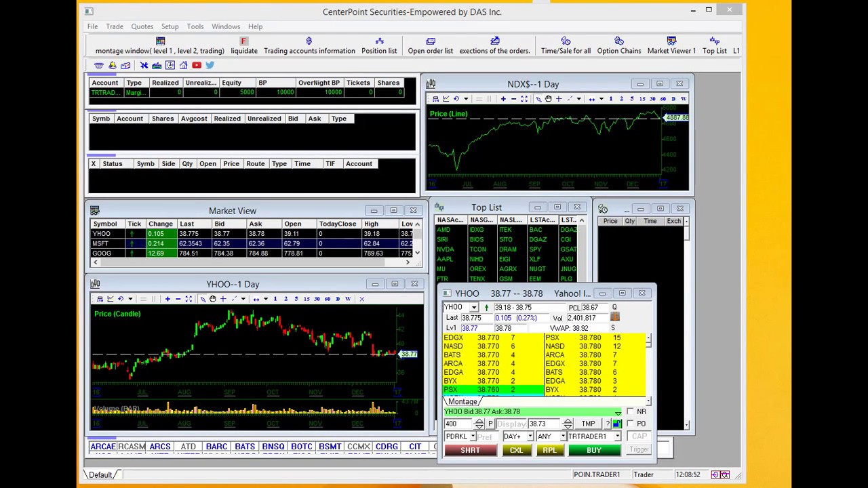The width and height of the screenshot is (868, 488).
Task: Open the line tool dropdown on NDX$ chart
Action: pos(578,99)
